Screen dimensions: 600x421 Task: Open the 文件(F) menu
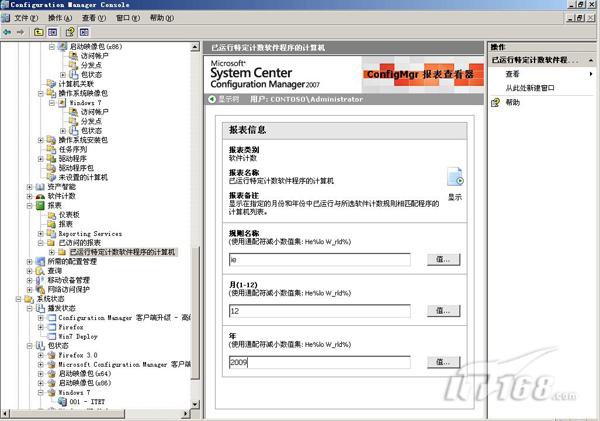click(x=26, y=18)
